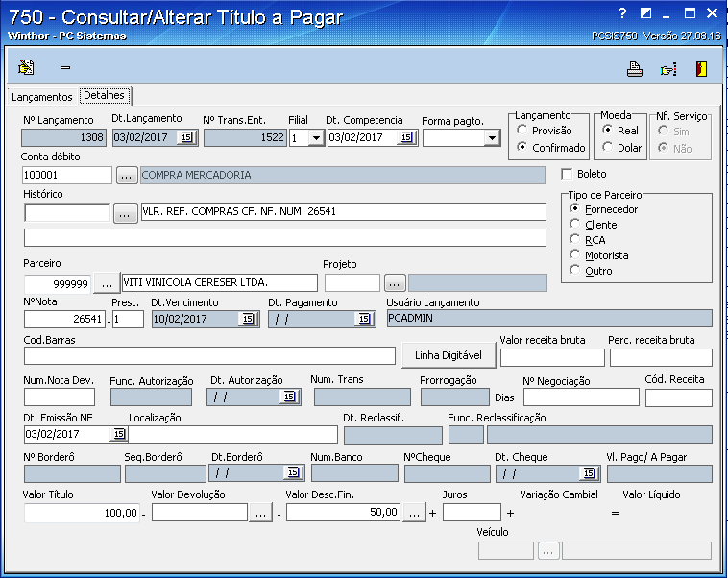Open the help question mark in title bar
728x578 pixels.
(622, 13)
